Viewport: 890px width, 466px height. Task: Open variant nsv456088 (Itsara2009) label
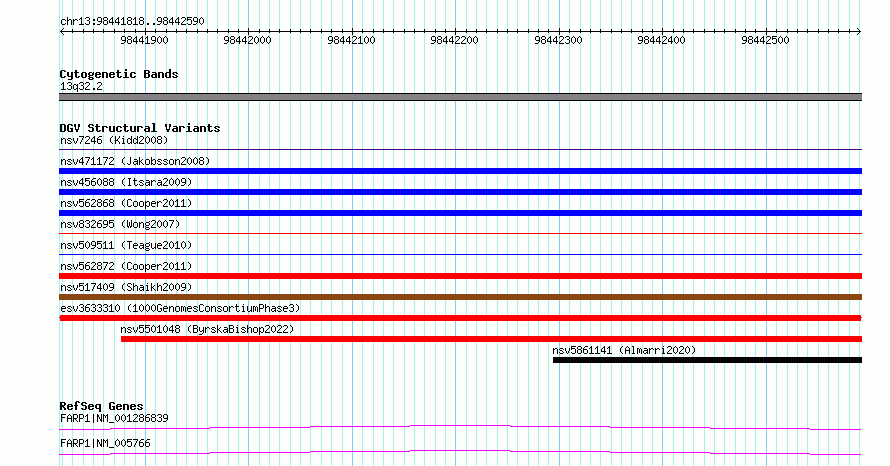click(x=126, y=182)
